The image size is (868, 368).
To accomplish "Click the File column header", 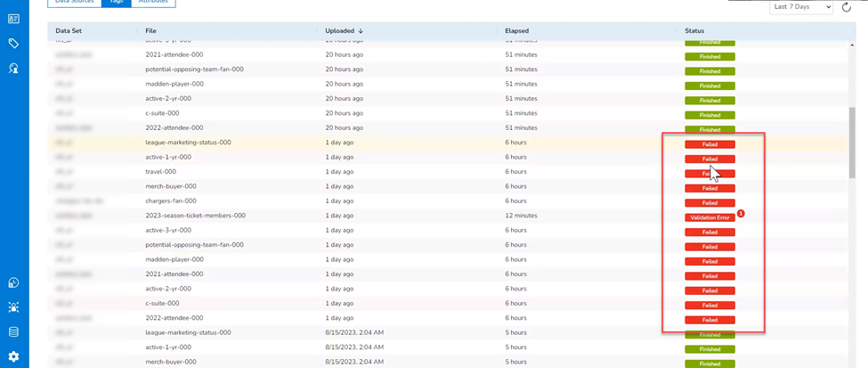I will coord(151,30).
